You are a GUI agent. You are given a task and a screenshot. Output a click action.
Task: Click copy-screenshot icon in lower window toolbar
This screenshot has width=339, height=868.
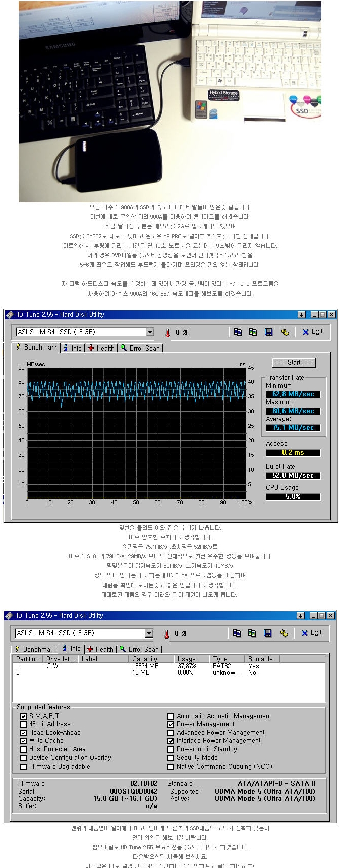pyautogui.click(x=252, y=633)
